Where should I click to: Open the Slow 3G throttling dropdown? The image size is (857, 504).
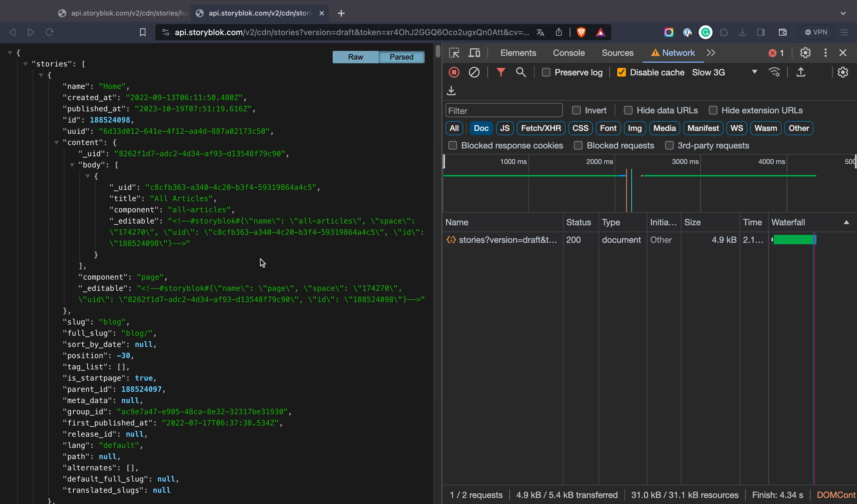tap(724, 72)
